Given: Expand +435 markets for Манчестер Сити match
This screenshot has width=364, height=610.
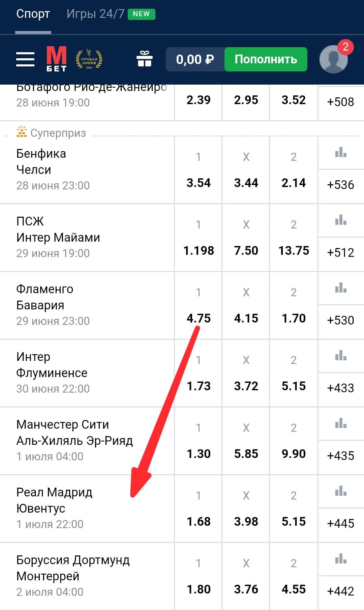Looking at the screenshot, I should click(x=341, y=456).
